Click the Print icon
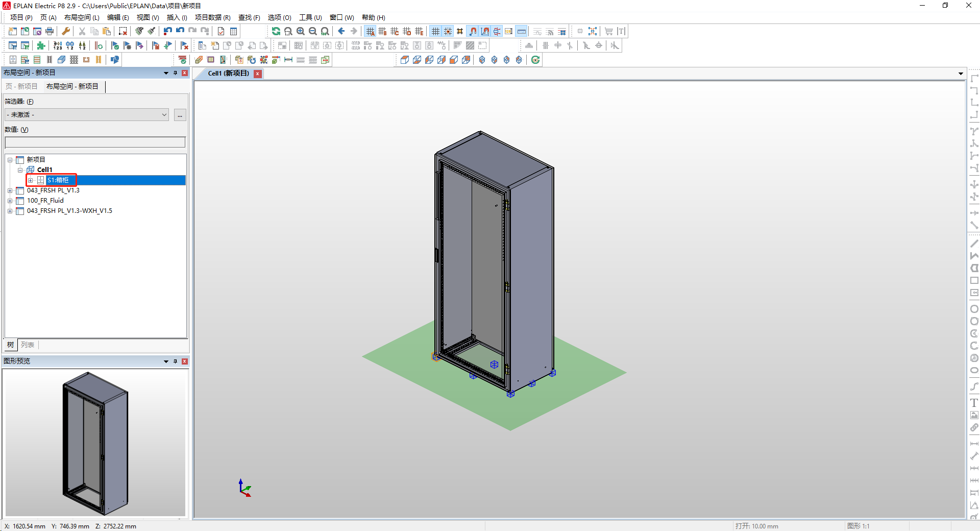 coord(50,31)
